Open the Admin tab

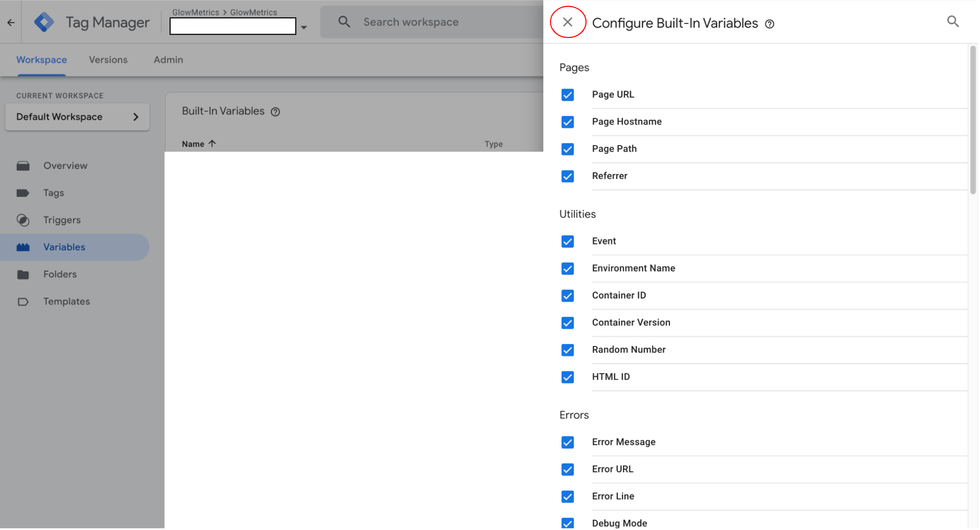coord(169,60)
